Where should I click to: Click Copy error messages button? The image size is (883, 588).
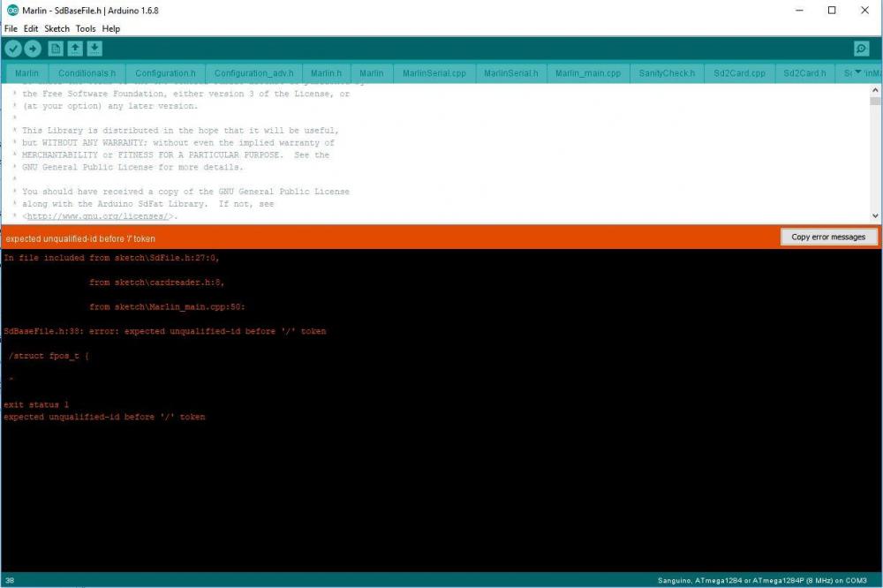coord(828,237)
